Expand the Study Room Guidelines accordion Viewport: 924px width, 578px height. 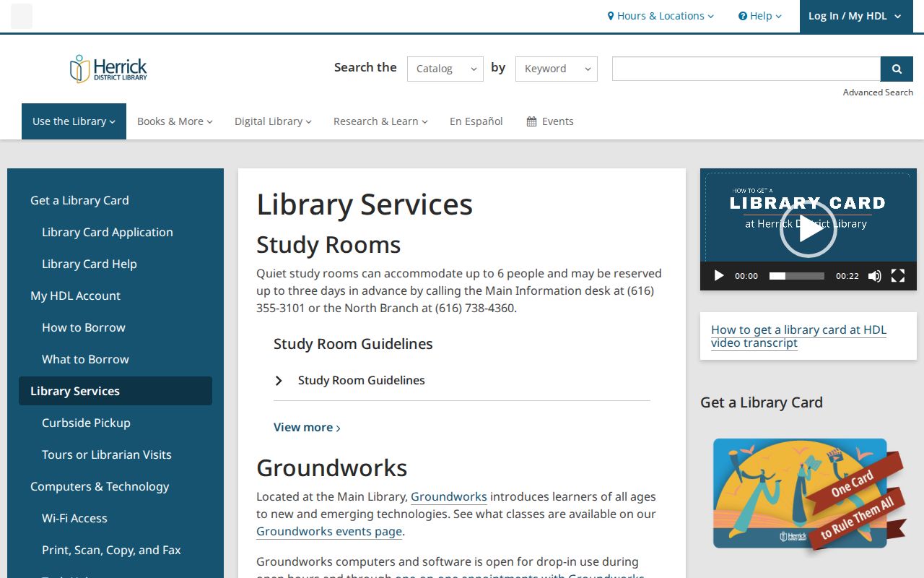(462, 380)
